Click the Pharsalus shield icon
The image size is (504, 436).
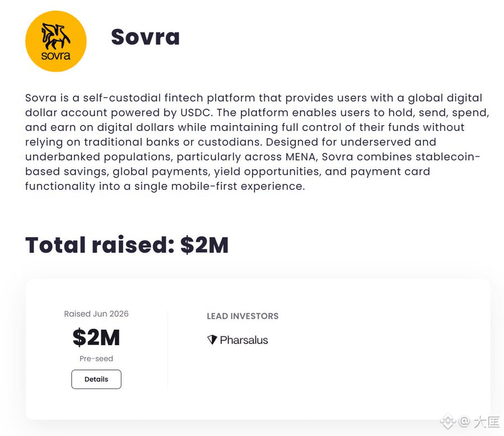tap(212, 340)
